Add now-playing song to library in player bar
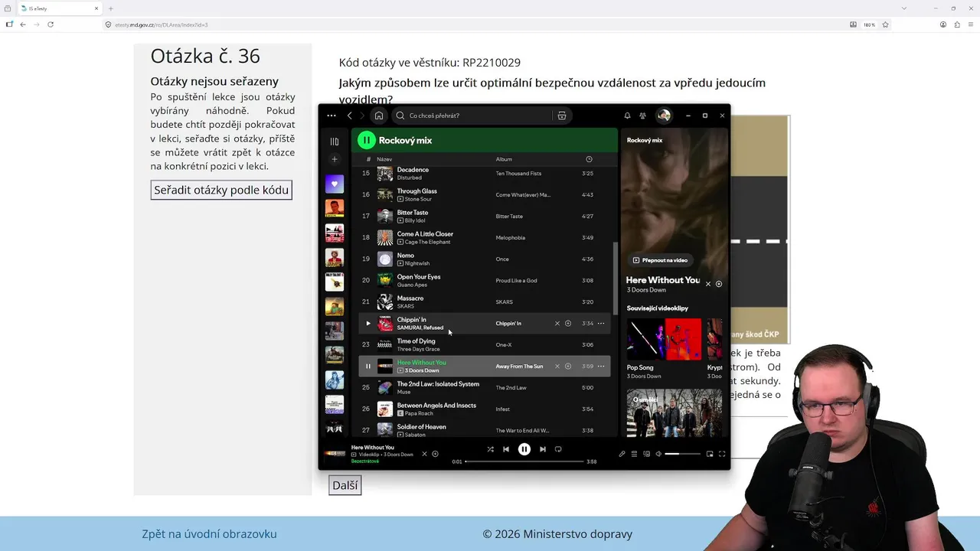This screenshot has height=551, width=980. 435,454
